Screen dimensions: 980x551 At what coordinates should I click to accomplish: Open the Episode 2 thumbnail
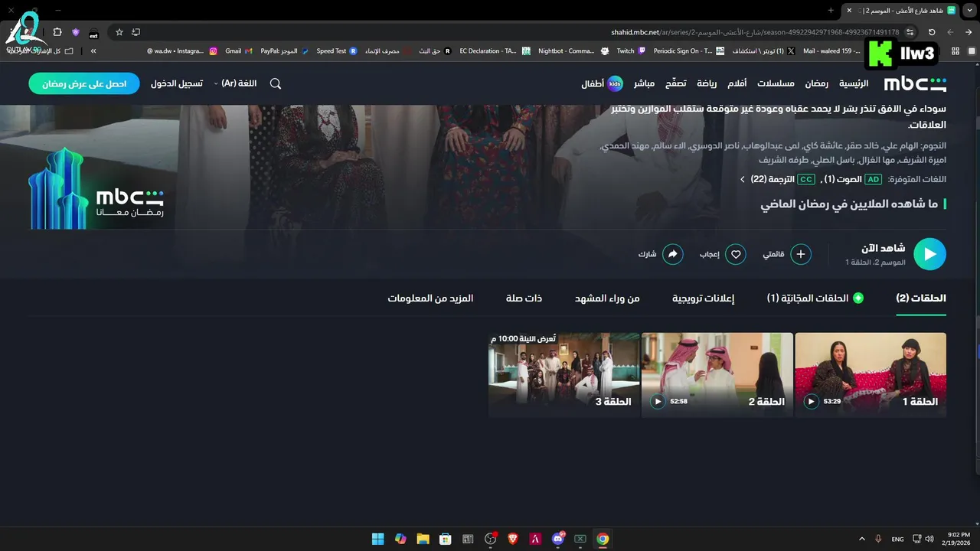pyautogui.click(x=717, y=374)
